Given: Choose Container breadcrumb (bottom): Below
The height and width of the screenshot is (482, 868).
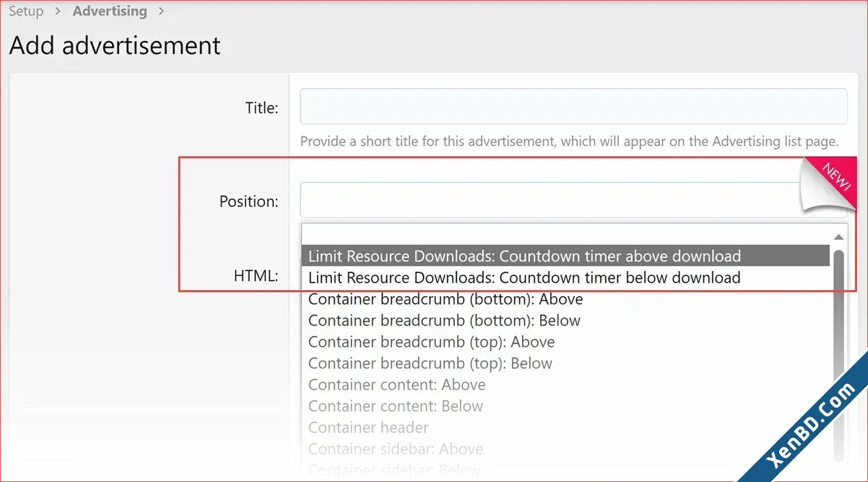Looking at the screenshot, I should pos(565,320).
